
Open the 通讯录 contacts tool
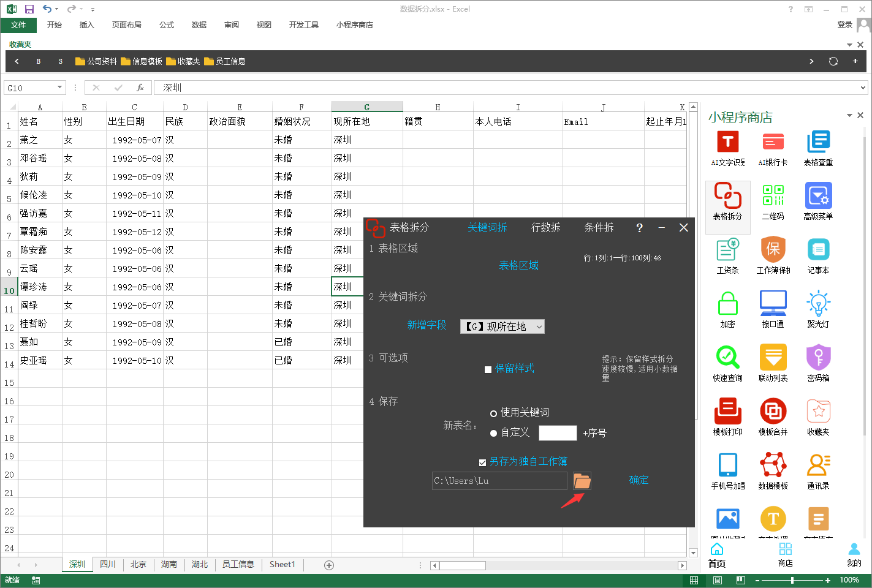(818, 472)
